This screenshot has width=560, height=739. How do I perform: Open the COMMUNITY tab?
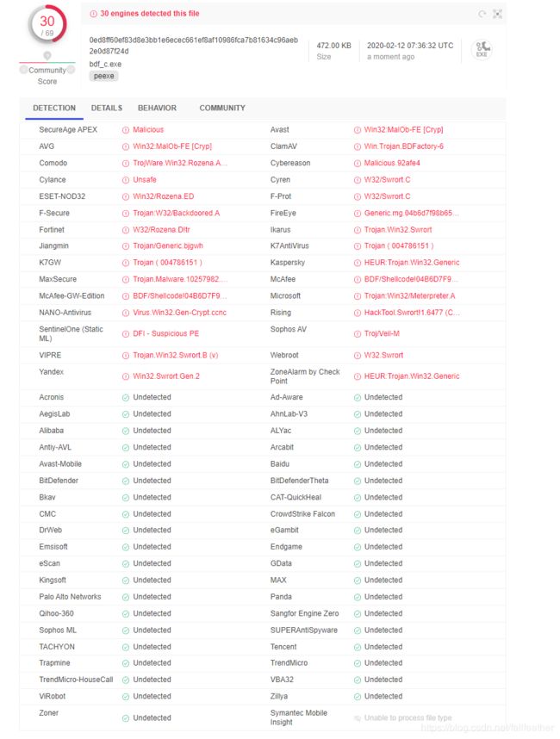[x=222, y=108]
